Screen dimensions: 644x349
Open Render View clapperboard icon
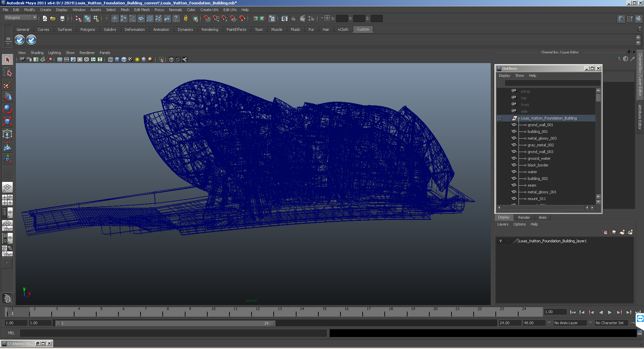click(x=284, y=18)
